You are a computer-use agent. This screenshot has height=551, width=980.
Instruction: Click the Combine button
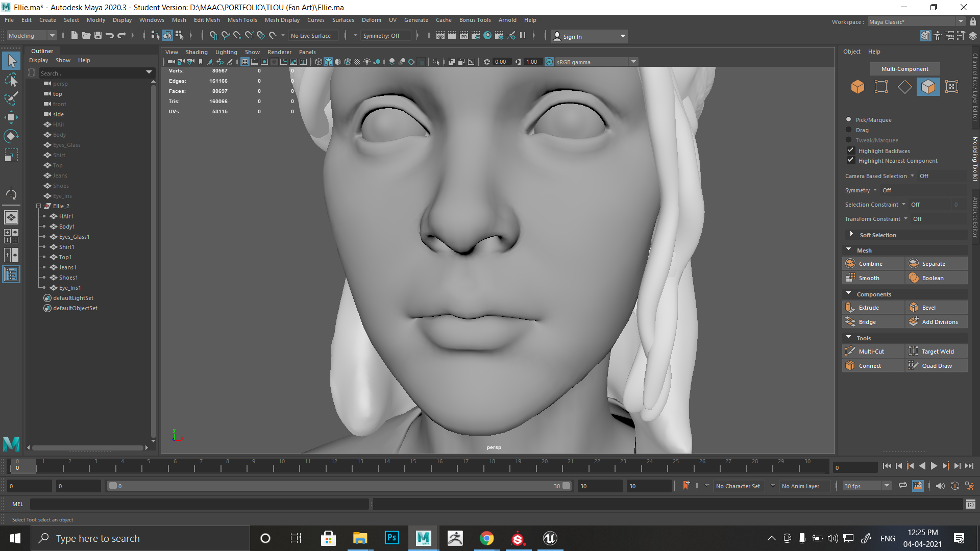pyautogui.click(x=873, y=264)
